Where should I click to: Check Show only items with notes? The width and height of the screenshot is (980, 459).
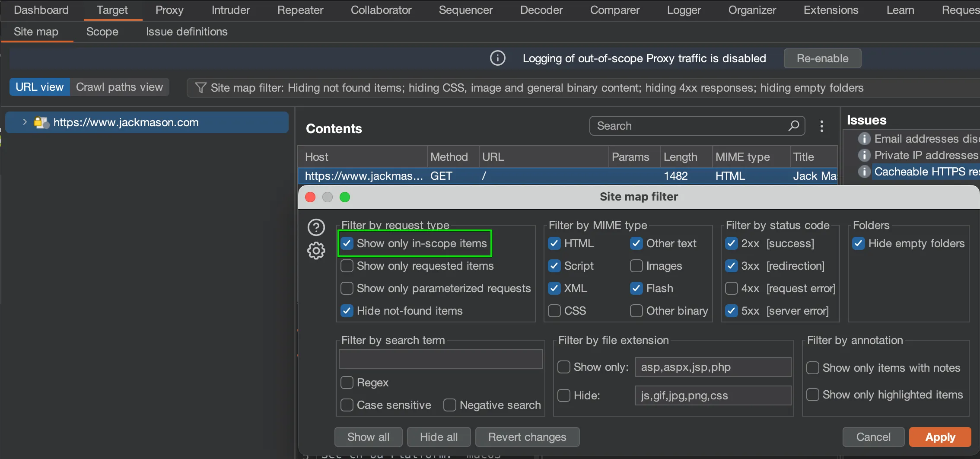pos(813,368)
